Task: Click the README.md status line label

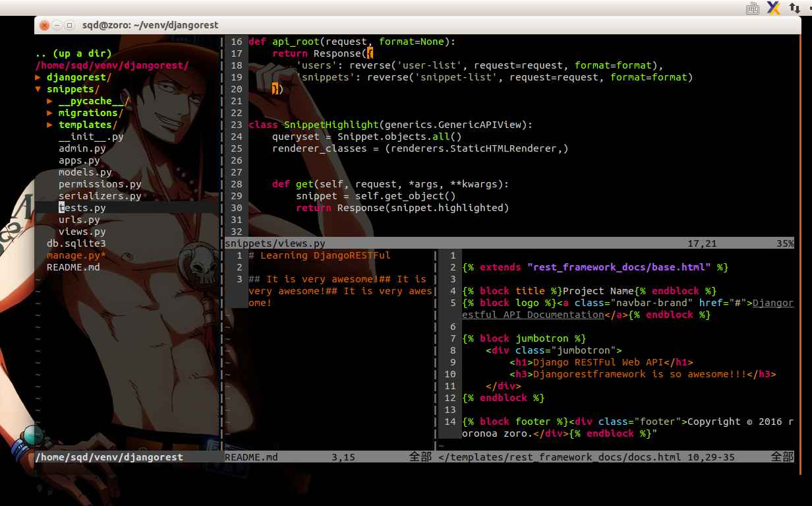Action: [251, 457]
